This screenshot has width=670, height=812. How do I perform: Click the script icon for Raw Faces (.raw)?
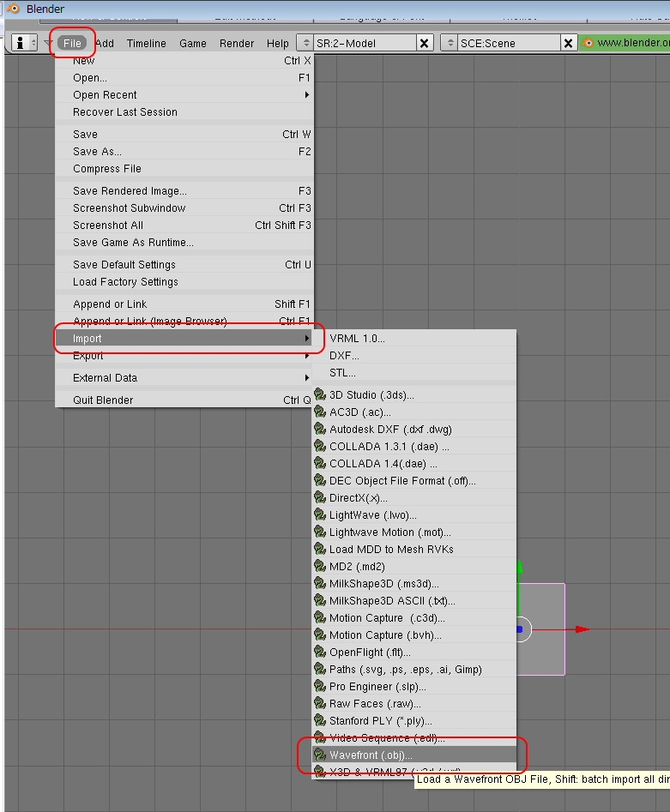pos(320,703)
